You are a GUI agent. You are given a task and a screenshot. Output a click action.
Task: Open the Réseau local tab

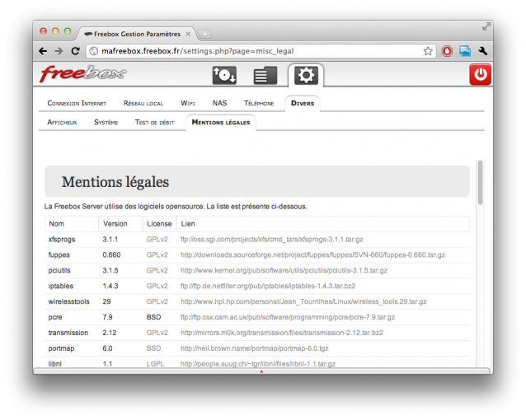pyautogui.click(x=143, y=103)
